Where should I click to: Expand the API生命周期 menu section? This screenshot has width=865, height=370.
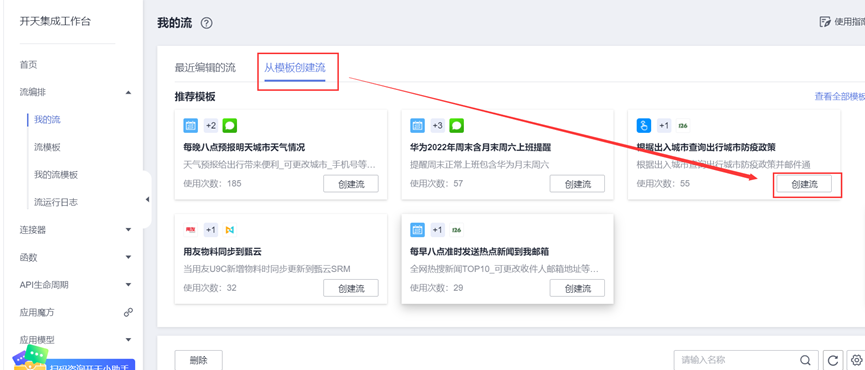click(128, 285)
